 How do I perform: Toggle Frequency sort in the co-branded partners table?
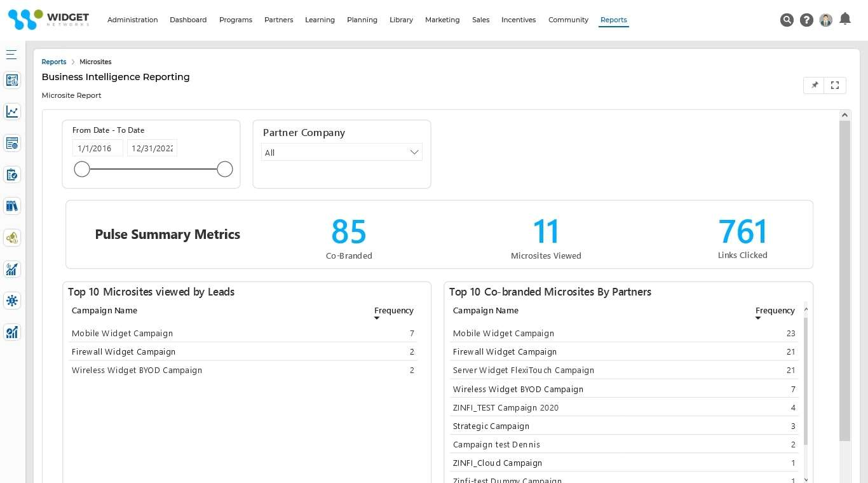757,317
